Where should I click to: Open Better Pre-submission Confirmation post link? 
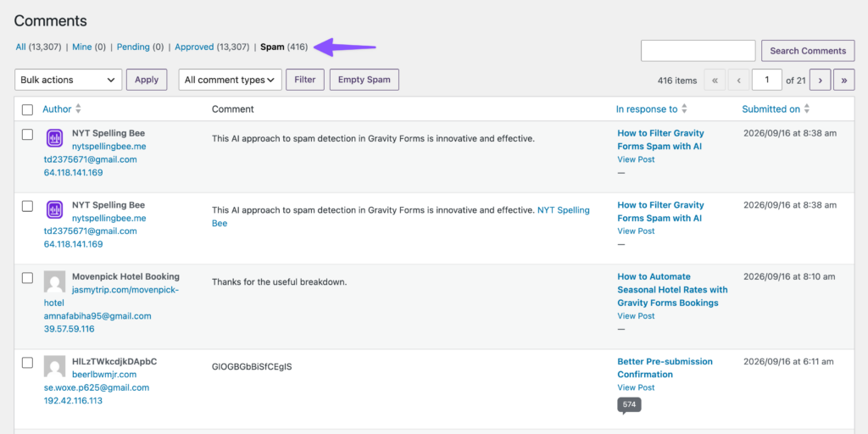(665, 368)
